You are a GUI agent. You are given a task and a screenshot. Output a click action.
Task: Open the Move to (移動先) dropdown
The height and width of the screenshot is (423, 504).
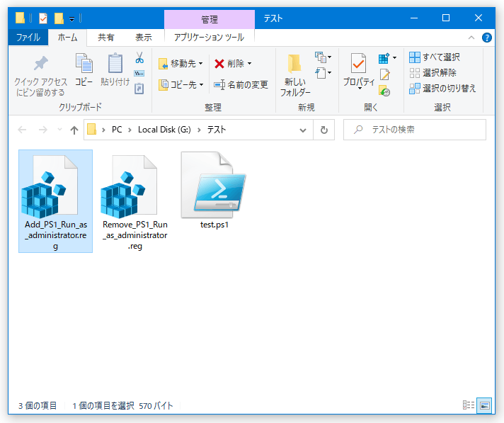coord(181,64)
